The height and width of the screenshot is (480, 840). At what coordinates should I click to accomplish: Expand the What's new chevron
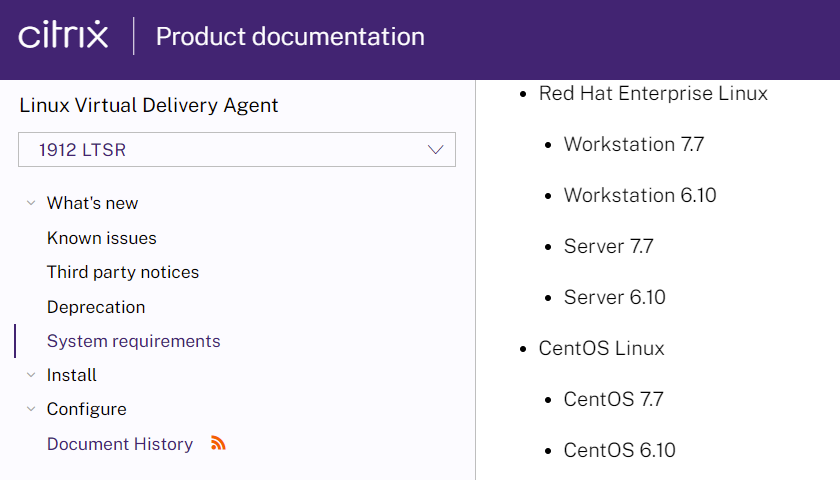click(31, 203)
